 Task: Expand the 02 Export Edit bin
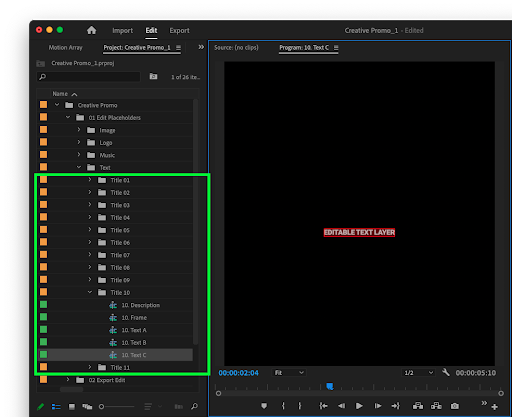tap(68, 379)
